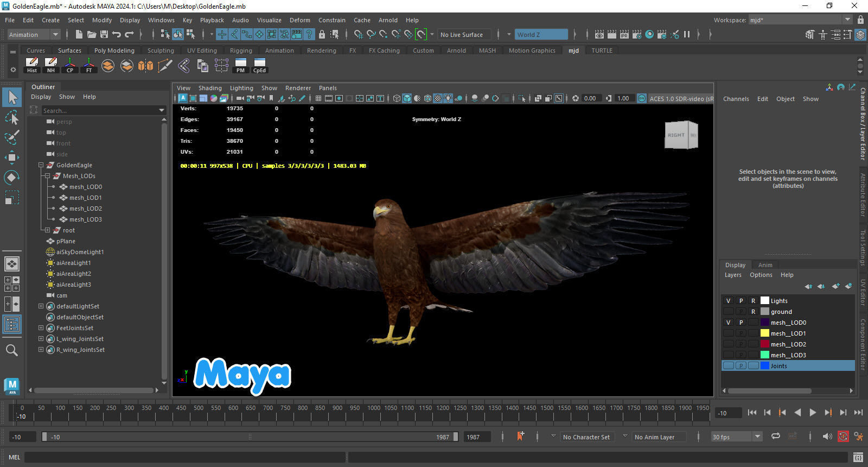Viewport: 868px width, 467px height.
Task: Click the Lights layer white color swatch
Action: coord(765,300)
